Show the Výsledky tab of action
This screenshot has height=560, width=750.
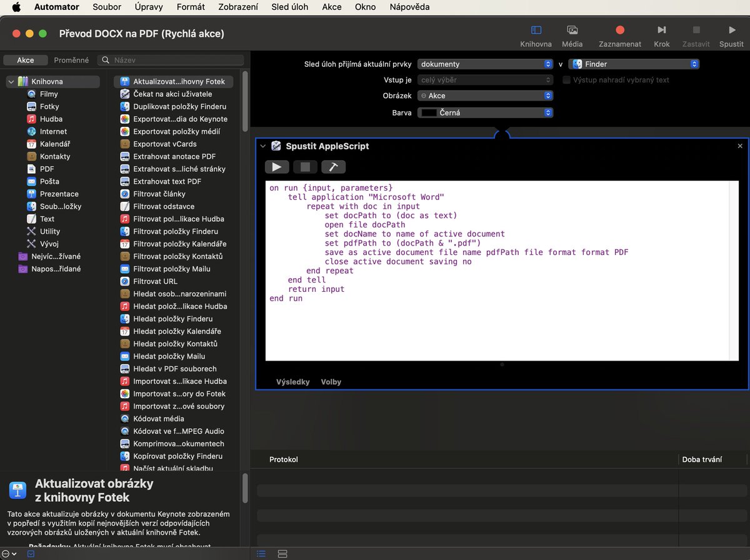(292, 382)
